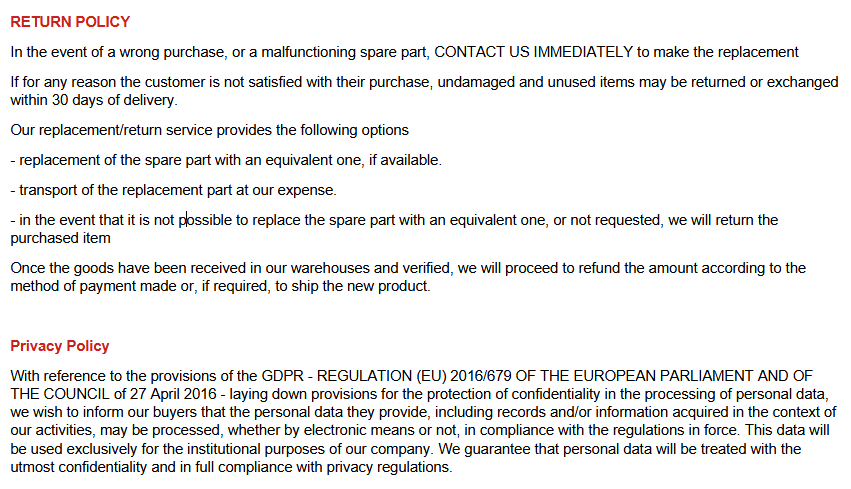
Task: Click the phrase "With reference to the provisions"
Action: [111, 376]
